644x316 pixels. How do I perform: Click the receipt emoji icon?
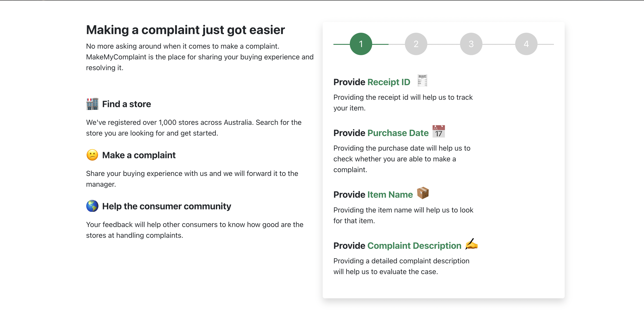(422, 80)
